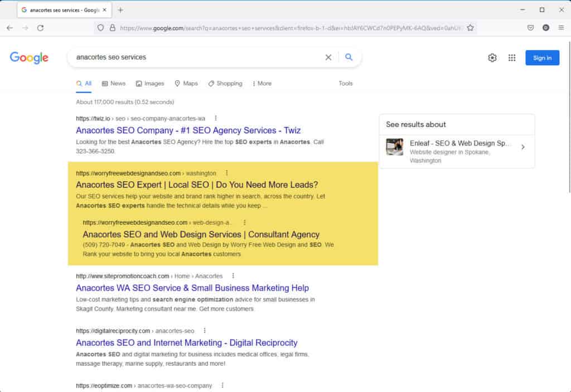
Task: Open the search Tools menu
Action: (x=346, y=84)
